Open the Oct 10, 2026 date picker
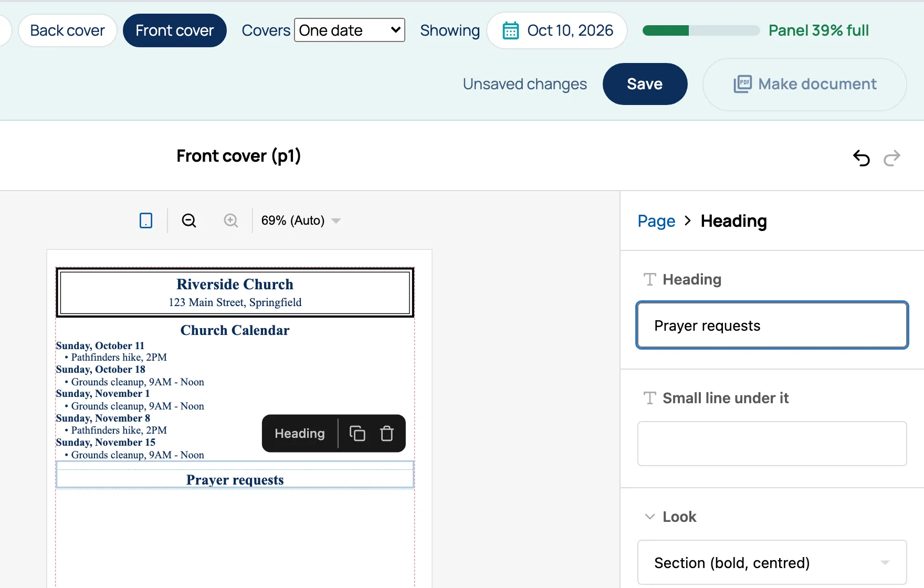The height and width of the screenshot is (588, 924). 557,30
